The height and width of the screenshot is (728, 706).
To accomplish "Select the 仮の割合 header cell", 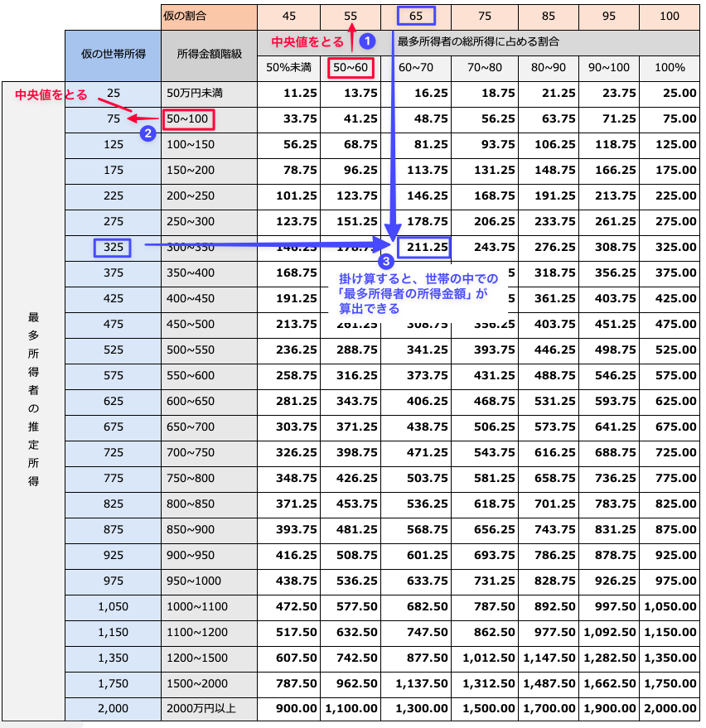I will click(x=209, y=17).
